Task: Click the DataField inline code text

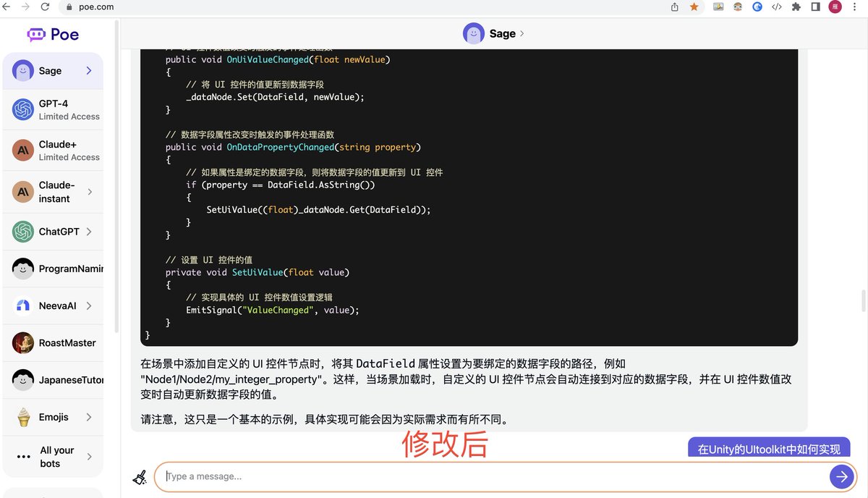Action: tap(385, 363)
